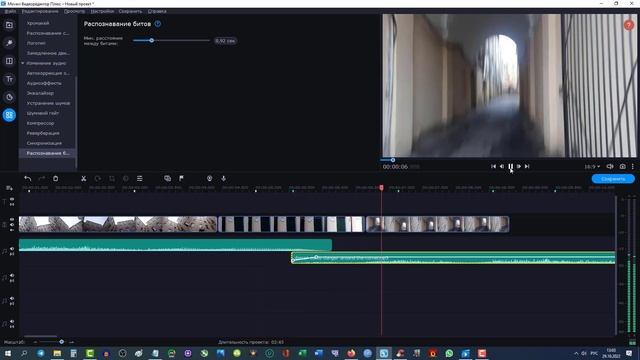Toggle visibility eye on the video track
This screenshot has height=360, width=640.
point(12,219)
